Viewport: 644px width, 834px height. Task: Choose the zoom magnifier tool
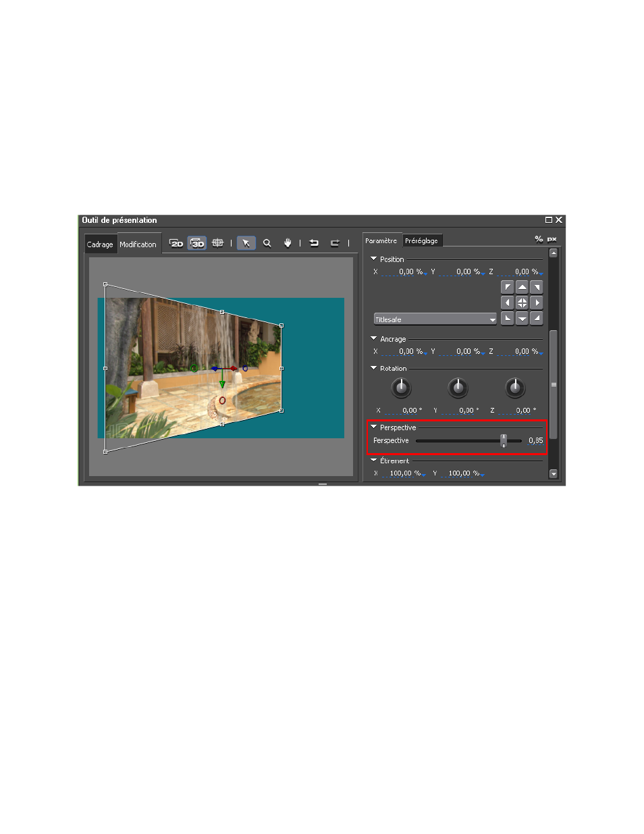267,243
